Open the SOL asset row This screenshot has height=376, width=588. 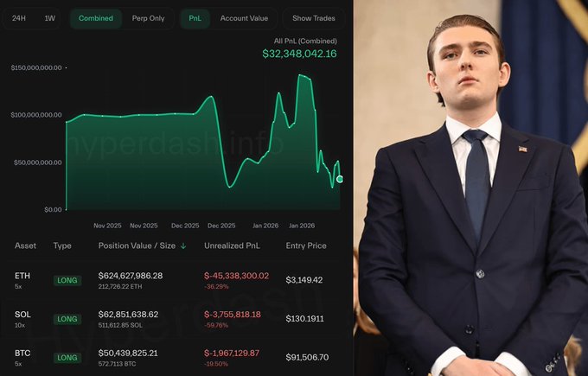[176, 319]
